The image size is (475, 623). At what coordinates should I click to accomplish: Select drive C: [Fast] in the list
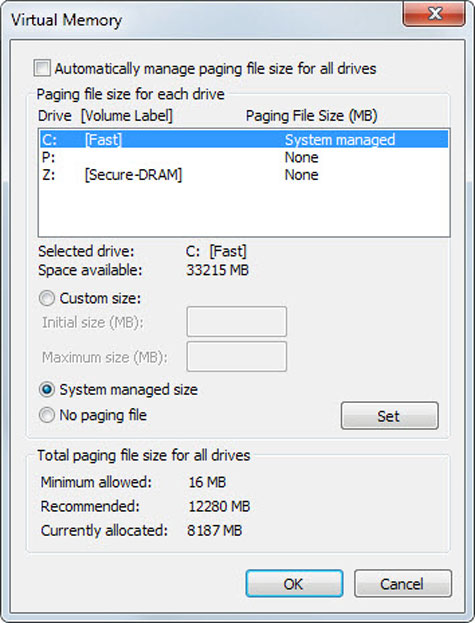244,139
